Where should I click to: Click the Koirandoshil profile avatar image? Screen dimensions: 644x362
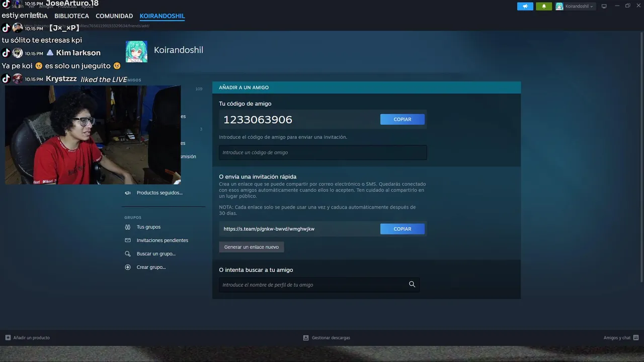click(136, 51)
